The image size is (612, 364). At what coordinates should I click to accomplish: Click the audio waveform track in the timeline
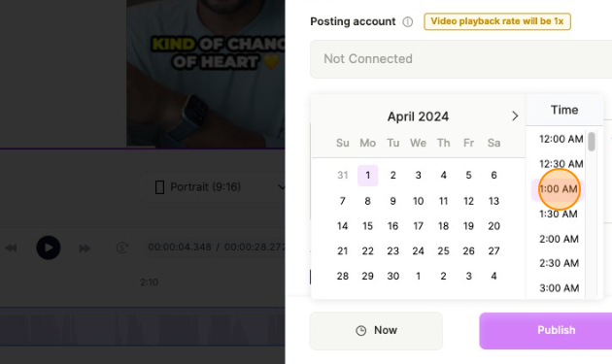pos(143,326)
